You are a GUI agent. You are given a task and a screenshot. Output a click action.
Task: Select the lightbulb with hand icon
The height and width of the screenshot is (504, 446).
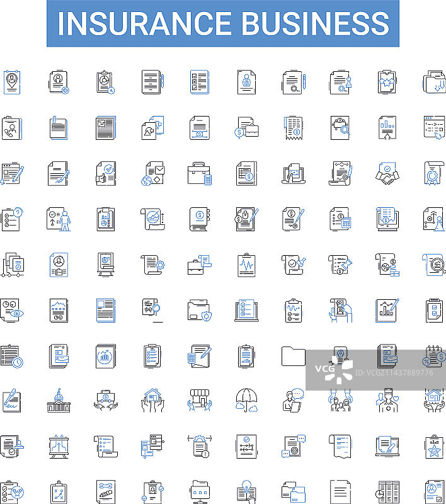coord(246,491)
